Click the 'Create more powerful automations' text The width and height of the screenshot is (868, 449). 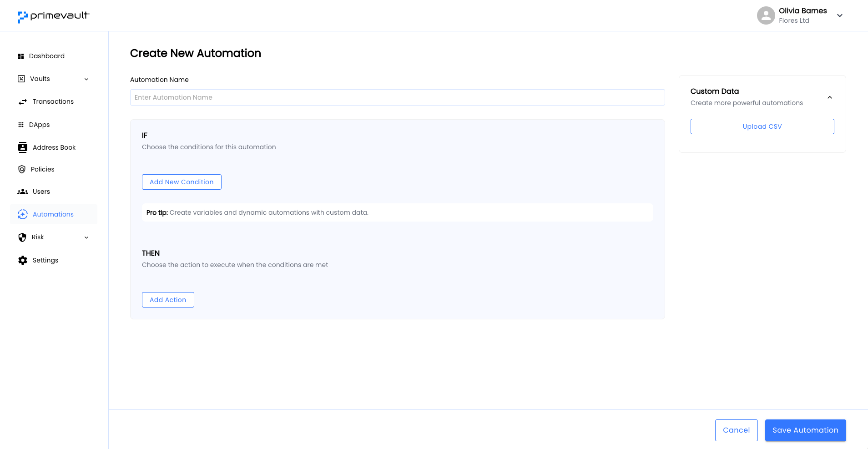pyautogui.click(x=747, y=103)
